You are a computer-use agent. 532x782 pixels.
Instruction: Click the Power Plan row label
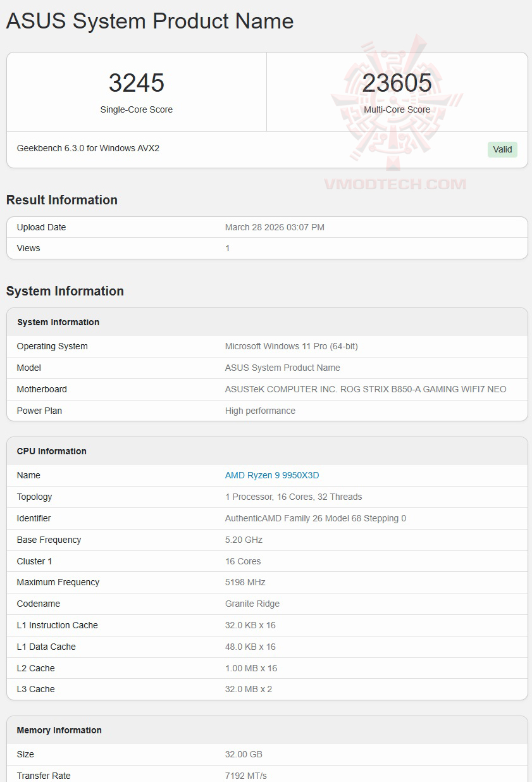[x=39, y=411]
